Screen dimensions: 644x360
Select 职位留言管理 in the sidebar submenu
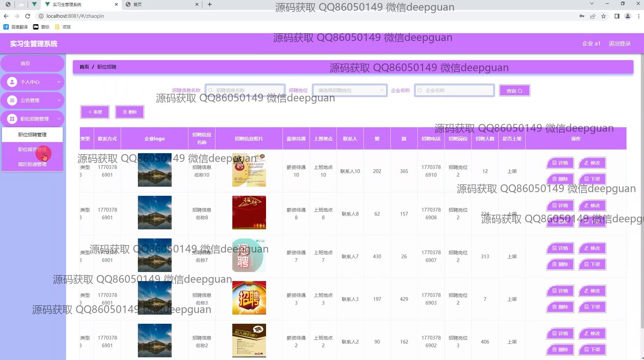tap(32, 149)
